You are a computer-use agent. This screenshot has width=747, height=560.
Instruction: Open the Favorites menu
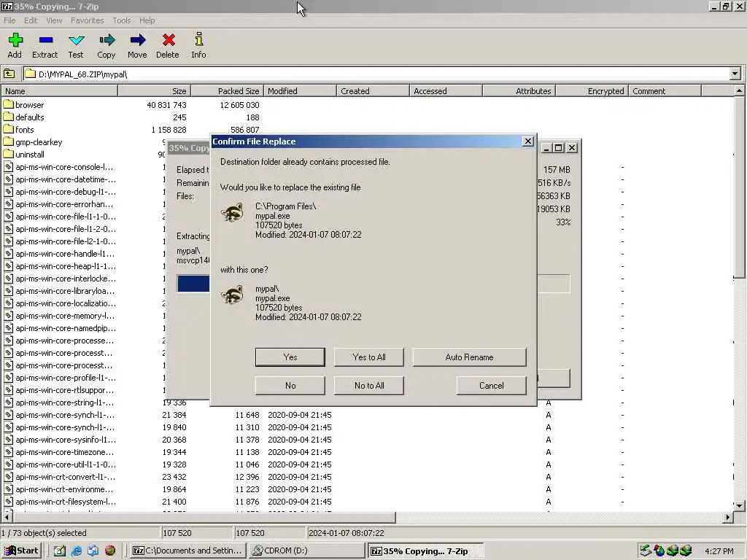88,20
